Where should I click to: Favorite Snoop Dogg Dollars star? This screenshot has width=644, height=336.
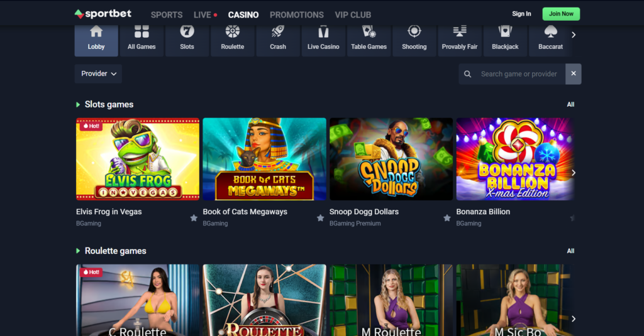click(447, 218)
